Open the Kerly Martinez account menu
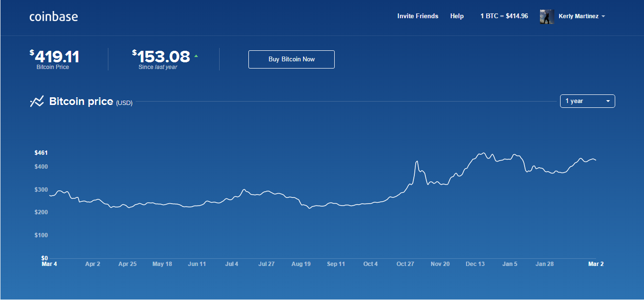This screenshot has width=644, height=300. point(582,16)
